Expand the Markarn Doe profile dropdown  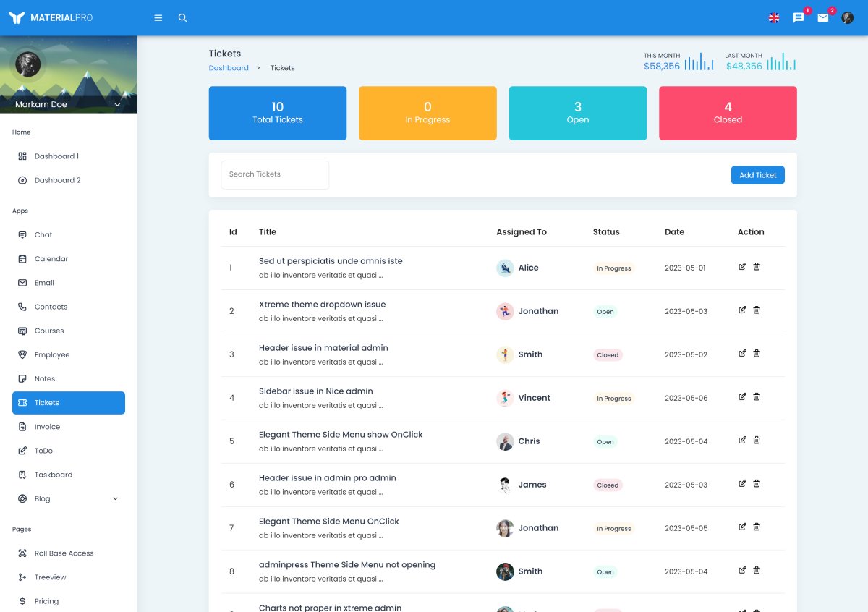(117, 105)
